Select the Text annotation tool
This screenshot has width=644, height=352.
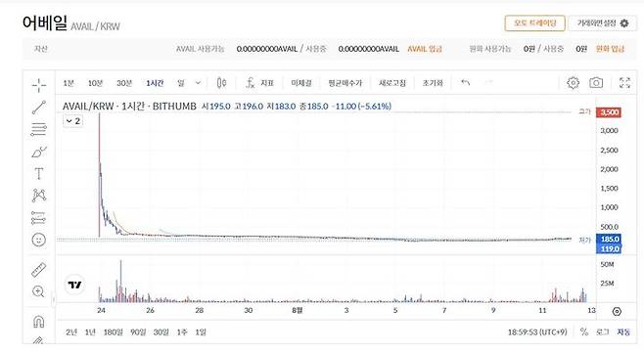click(39, 174)
